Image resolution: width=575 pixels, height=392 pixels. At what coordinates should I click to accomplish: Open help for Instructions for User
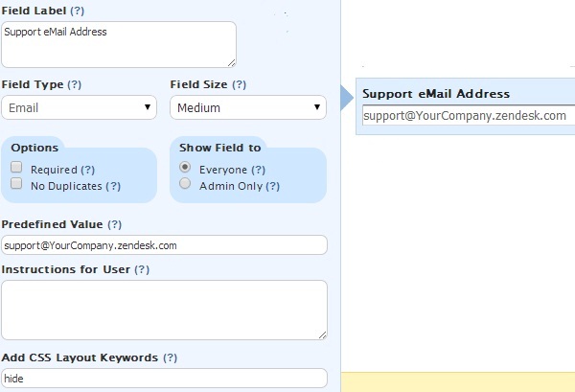pos(142,269)
